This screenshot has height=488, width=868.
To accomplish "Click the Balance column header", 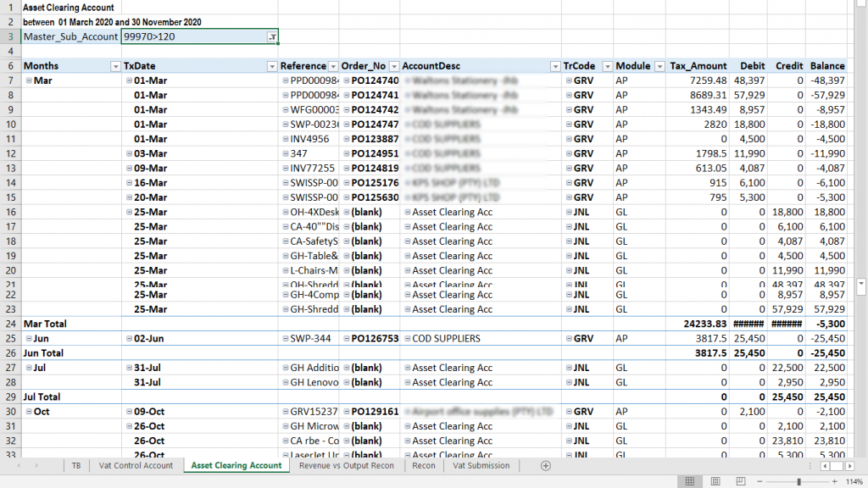I will pyautogui.click(x=827, y=66).
